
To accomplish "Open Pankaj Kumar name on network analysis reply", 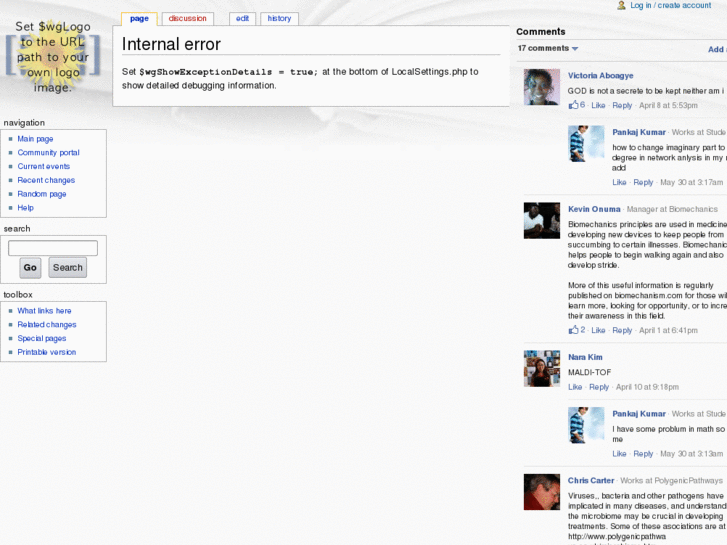I will [639, 132].
